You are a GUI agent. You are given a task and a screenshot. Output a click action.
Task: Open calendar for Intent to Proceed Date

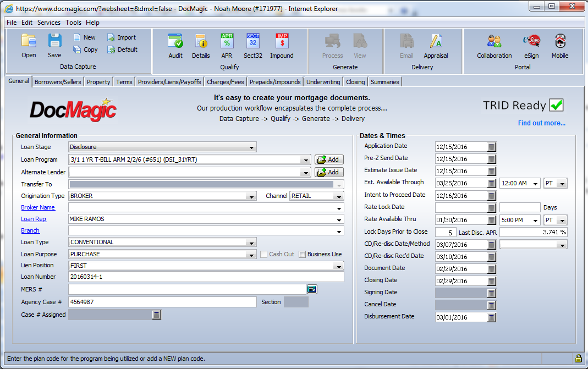[x=492, y=196]
